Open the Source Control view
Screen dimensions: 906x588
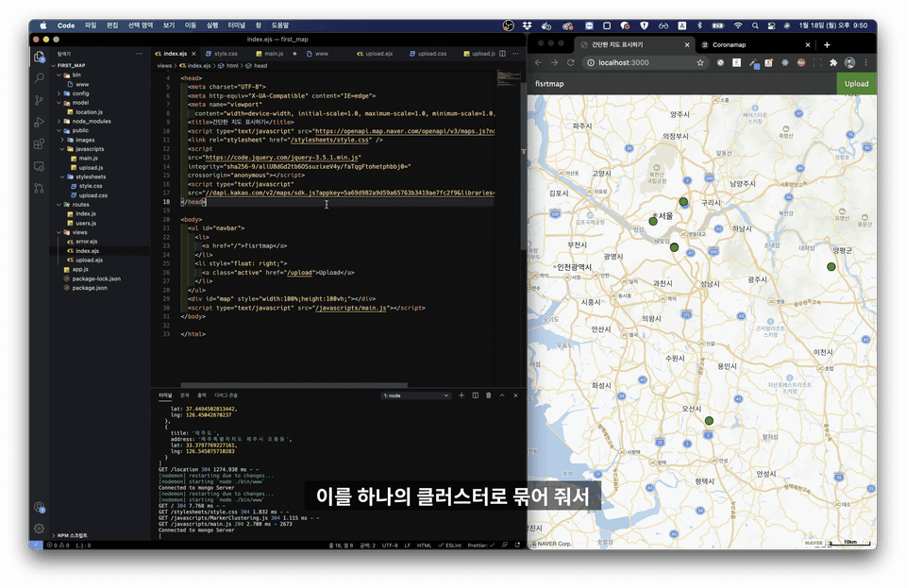(40, 100)
